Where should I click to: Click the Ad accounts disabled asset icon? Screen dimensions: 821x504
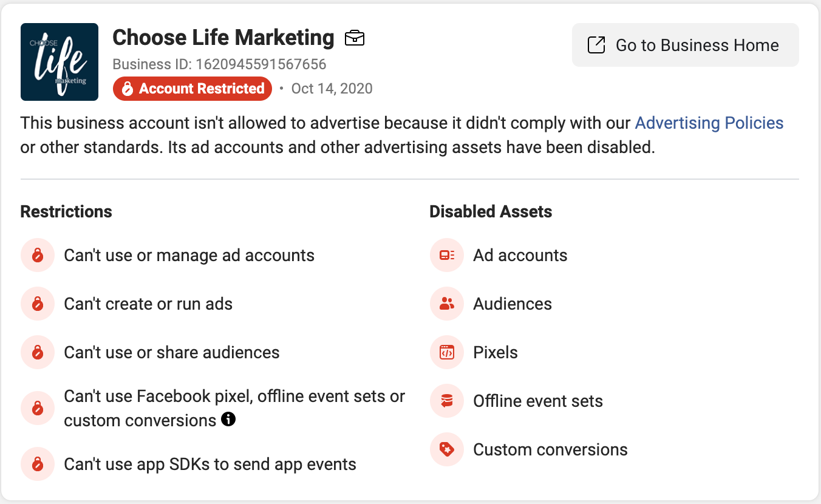pos(447,255)
